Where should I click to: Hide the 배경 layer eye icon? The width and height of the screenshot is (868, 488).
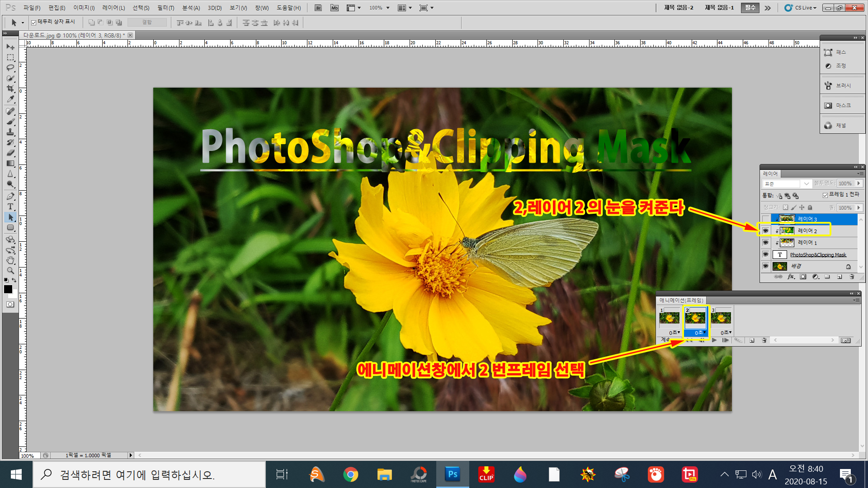(765, 266)
